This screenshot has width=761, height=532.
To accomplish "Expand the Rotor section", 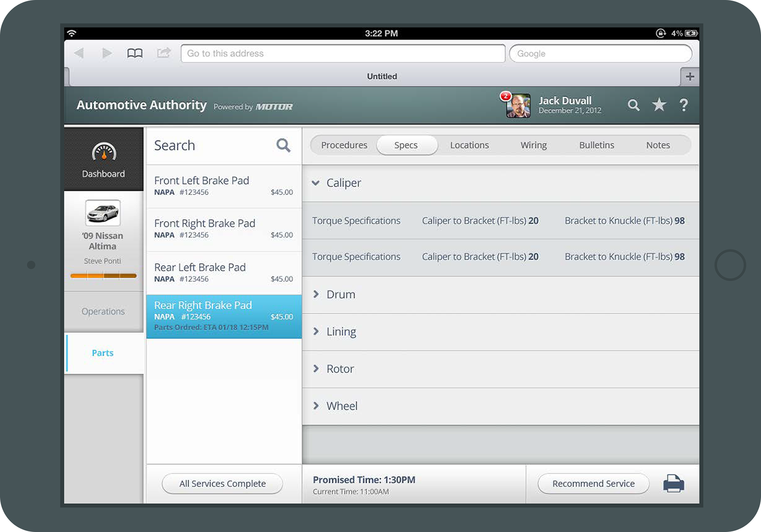I will click(x=316, y=368).
